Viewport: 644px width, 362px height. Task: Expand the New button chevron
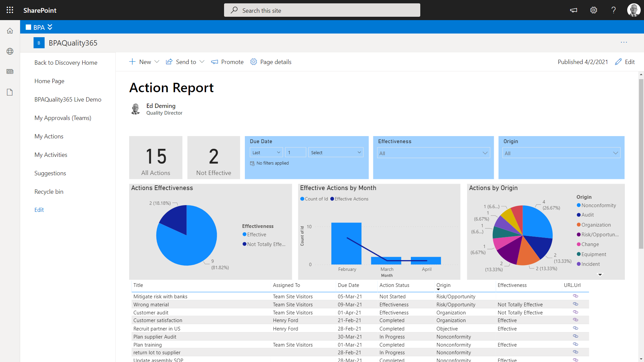pos(157,62)
